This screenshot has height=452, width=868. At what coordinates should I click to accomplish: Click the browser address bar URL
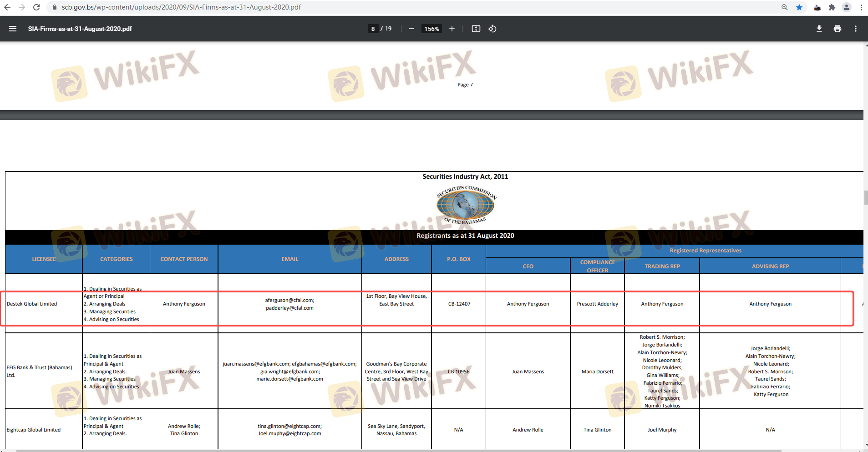click(x=181, y=7)
